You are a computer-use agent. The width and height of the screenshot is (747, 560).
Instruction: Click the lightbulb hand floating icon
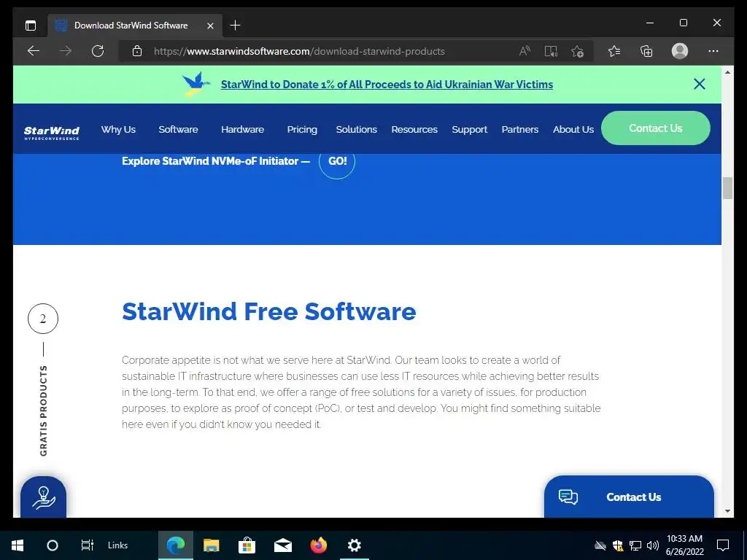[x=43, y=497]
